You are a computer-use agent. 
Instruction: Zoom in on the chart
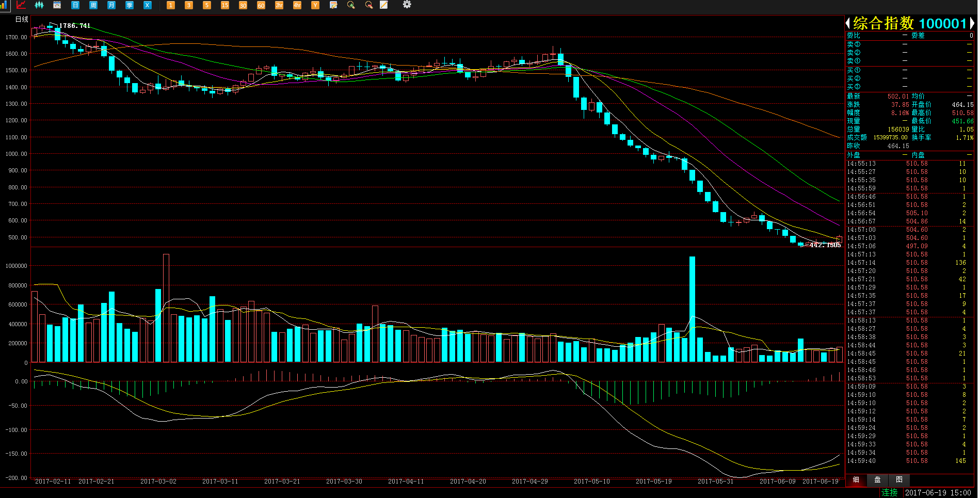click(351, 5)
